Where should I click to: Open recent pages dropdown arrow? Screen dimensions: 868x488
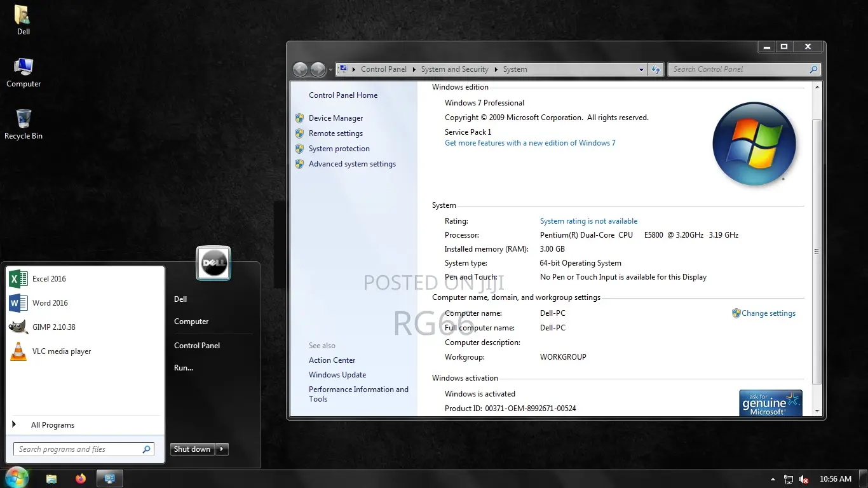pyautogui.click(x=330, y=70)
